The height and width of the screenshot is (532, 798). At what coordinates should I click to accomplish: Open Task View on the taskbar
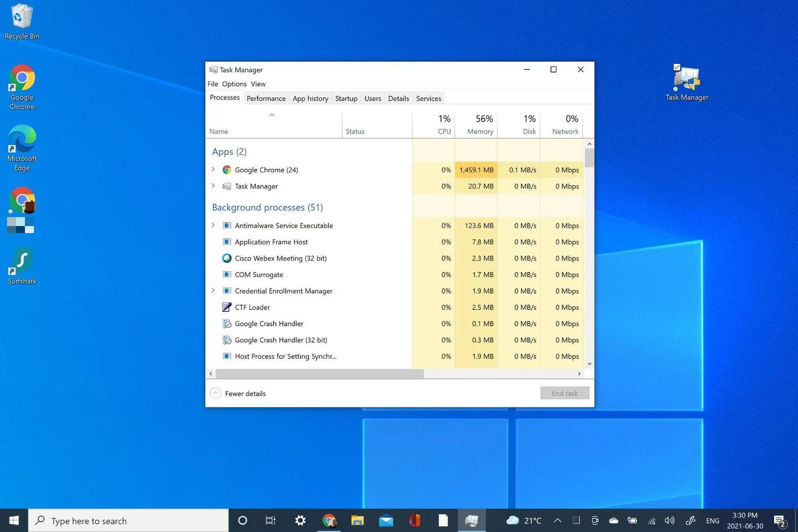tap(270, 520)
